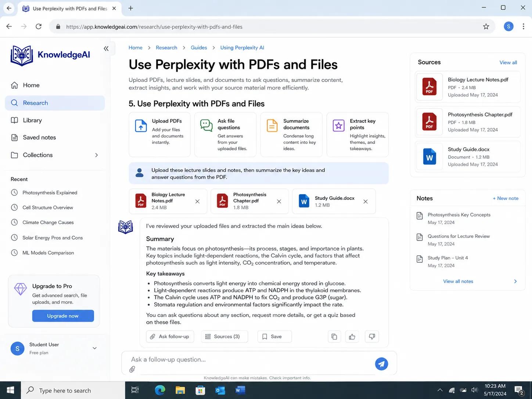Image resolution: width=532 pixels, height=399 pixels.
Task: Select the Ask file questions chat icon
Action: click(x=206, y=125)
